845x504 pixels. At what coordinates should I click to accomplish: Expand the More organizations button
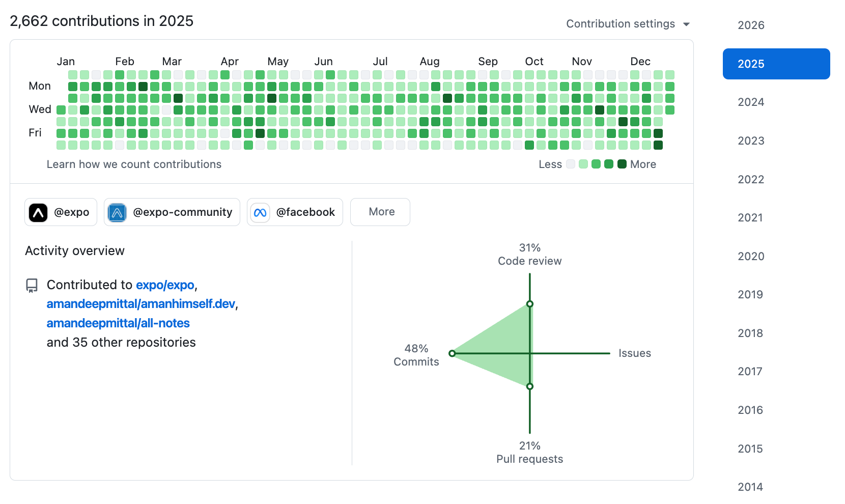click(381, 212)
